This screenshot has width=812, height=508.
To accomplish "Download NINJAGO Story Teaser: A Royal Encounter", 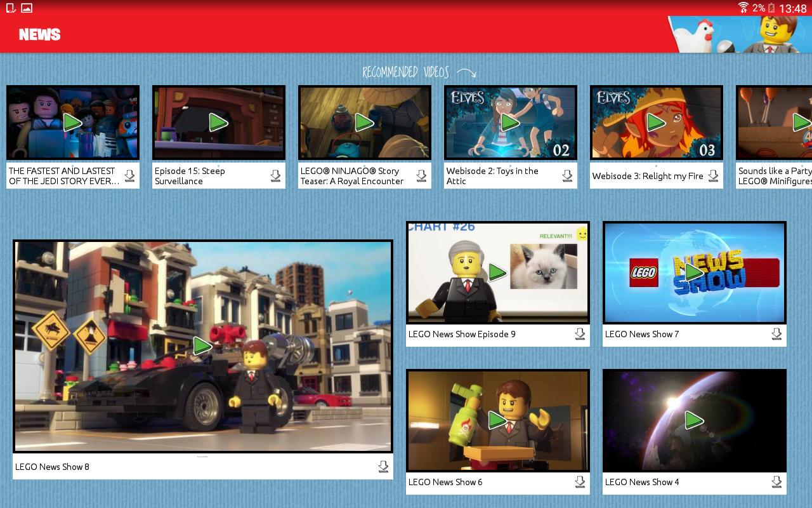I will pos(421,176).
